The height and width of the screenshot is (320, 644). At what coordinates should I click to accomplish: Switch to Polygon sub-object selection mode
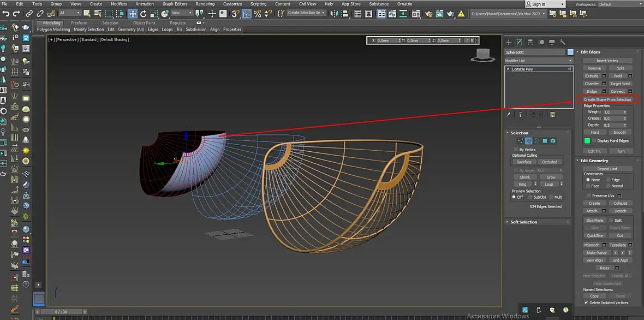545,141
